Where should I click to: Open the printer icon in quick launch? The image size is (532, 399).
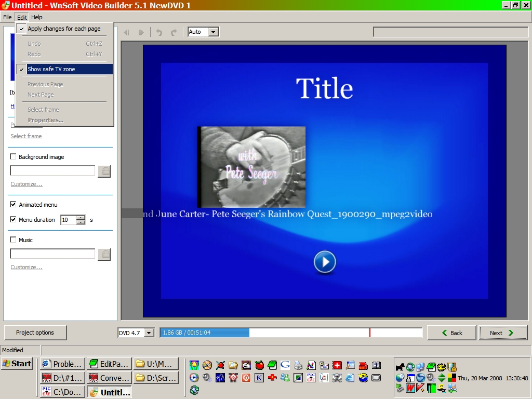[x=298, y=365]
